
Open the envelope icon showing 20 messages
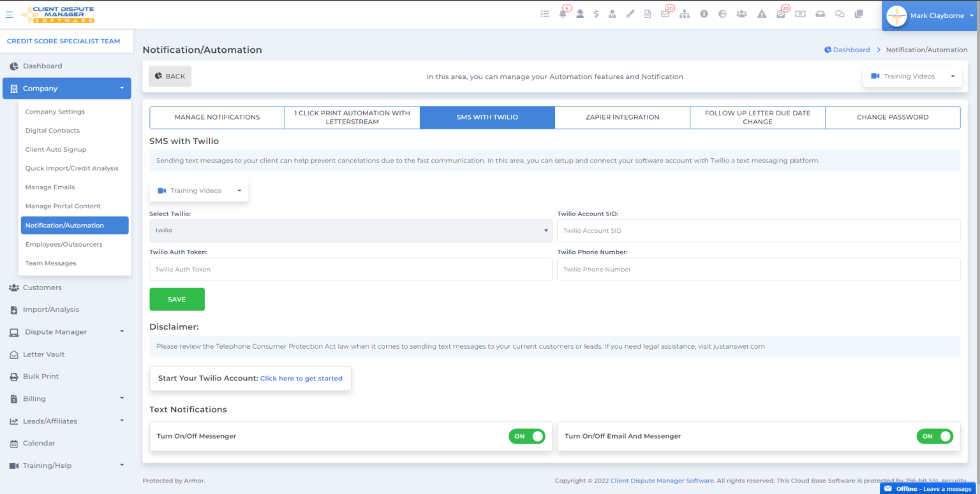point(665,13)
